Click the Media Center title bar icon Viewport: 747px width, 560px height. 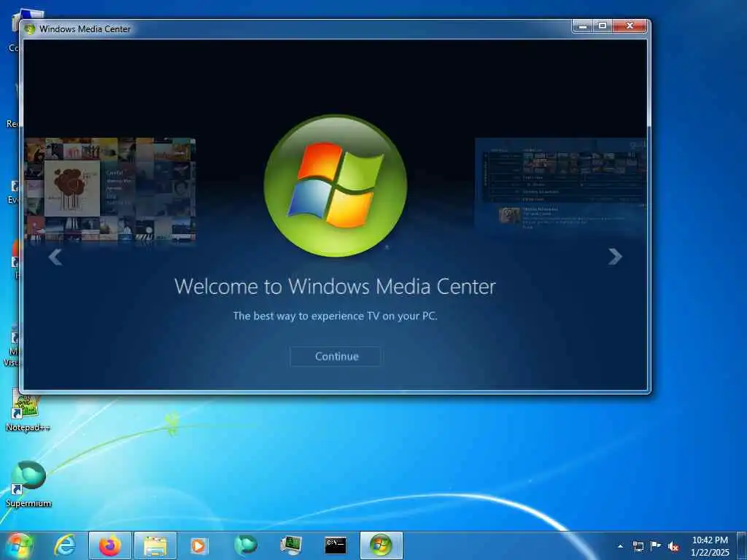29,28
